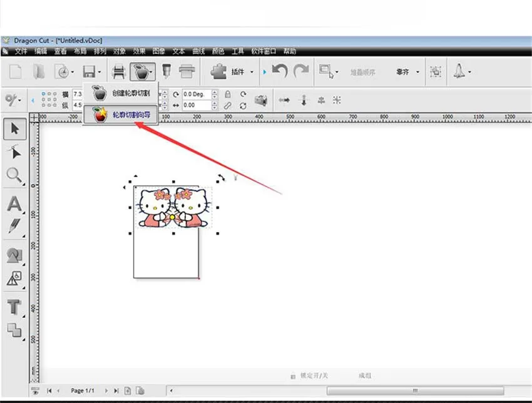Open the 曲线 menu

198,51
